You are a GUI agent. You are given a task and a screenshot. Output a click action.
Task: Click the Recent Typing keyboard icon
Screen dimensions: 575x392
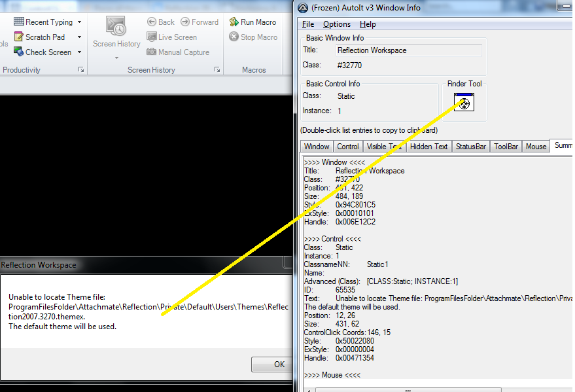[19, 22]
